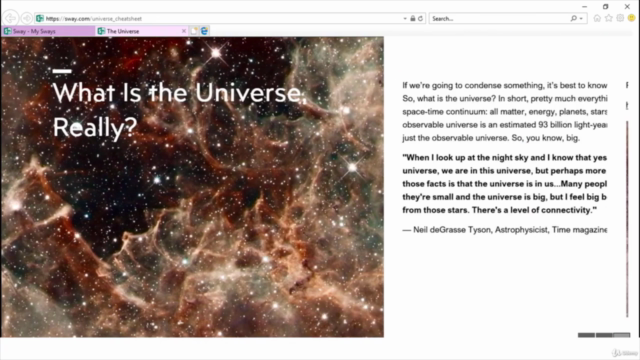Click the bold quote When I look up
Screen dimensions: 640x360
[504, 184]
